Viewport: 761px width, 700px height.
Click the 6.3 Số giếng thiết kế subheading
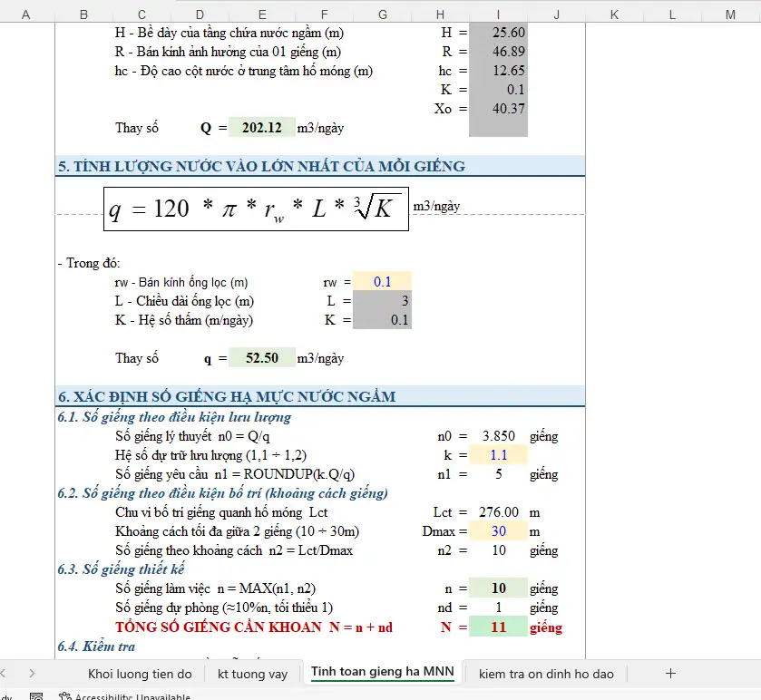click(121, 569)
